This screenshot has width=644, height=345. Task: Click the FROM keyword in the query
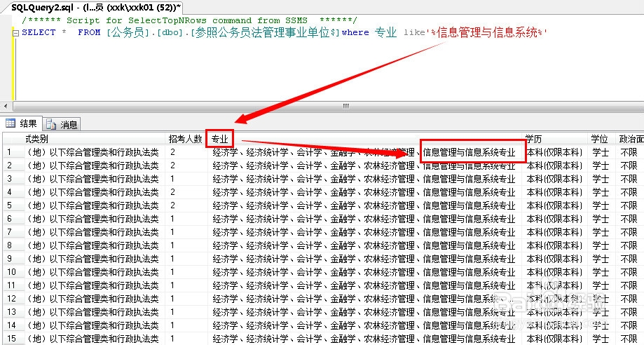(x=89, y=32)
